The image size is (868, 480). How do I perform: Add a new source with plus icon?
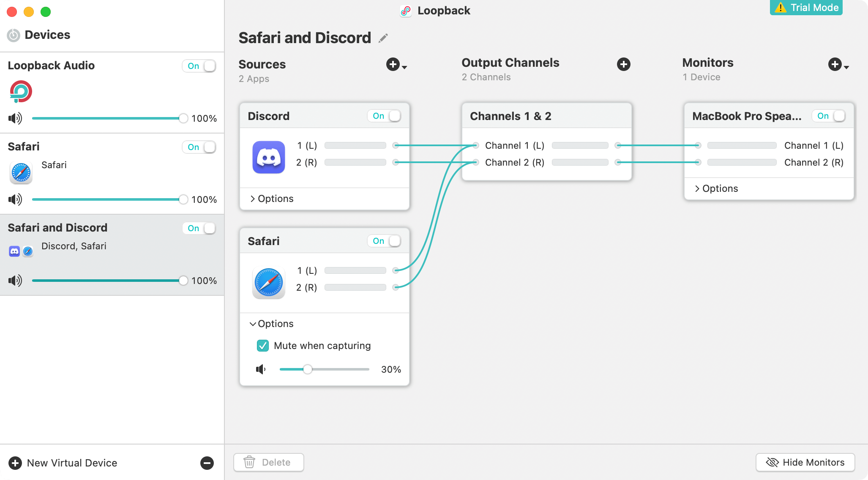(393, 64)
